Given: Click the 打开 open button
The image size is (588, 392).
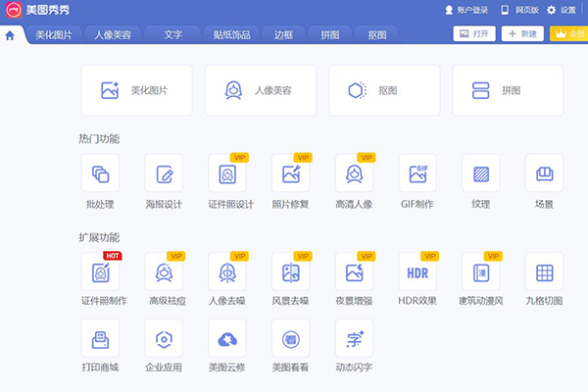Looking at the screenshot, I should [x=474, y=33].
